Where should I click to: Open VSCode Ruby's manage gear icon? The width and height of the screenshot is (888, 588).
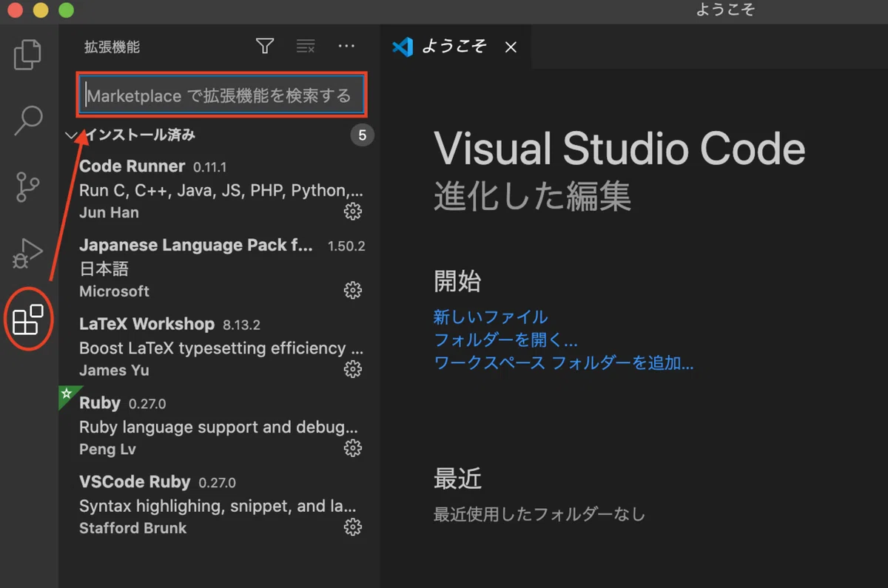(353, 527)
